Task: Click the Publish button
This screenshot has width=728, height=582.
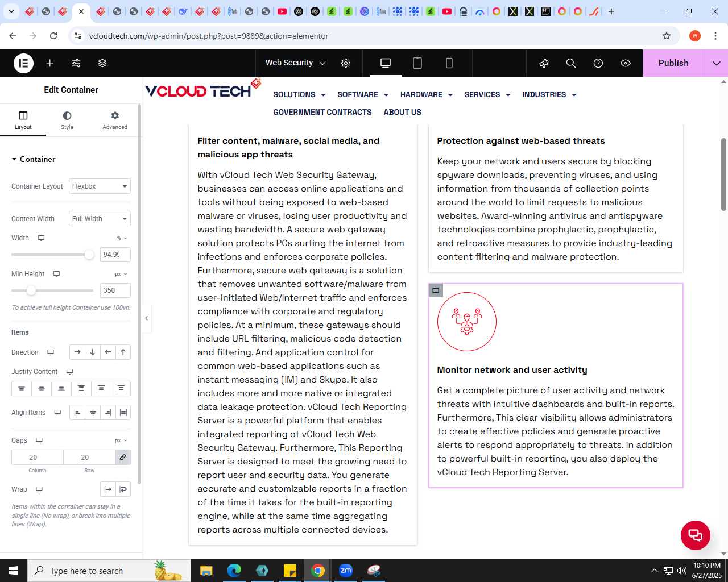Action: pyautogui.click(x=673, y=63)
